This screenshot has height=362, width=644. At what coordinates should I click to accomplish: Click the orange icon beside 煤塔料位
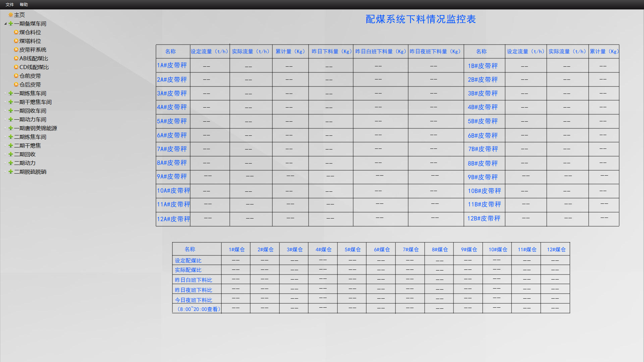16,41
